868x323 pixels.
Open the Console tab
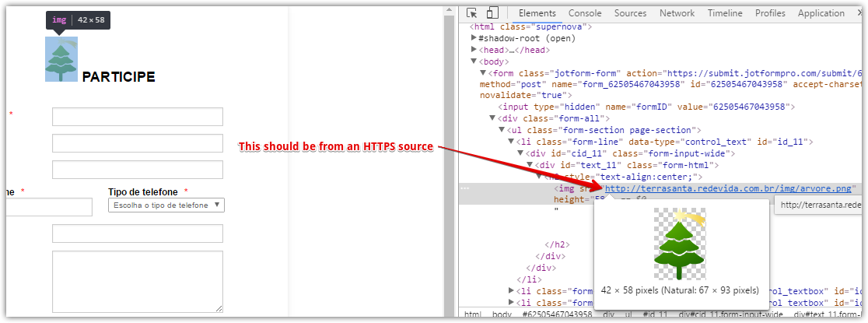point(585,13)
